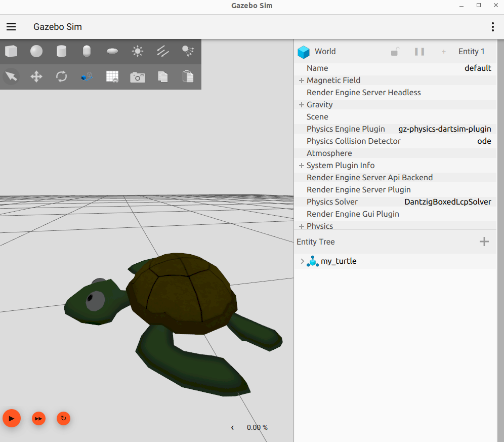Insert a sphere shape
Screen dimensions: 504x442
coord(36,51)
